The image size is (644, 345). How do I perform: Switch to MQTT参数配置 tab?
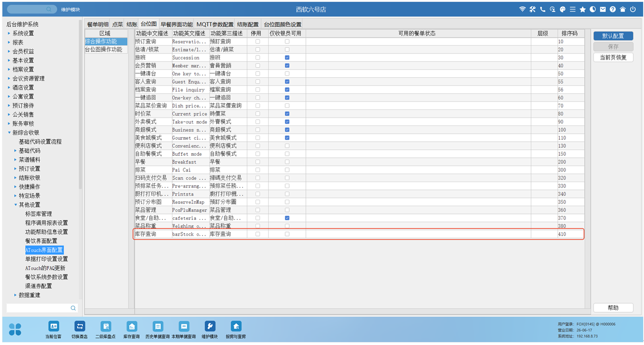[x=215, y=24]
